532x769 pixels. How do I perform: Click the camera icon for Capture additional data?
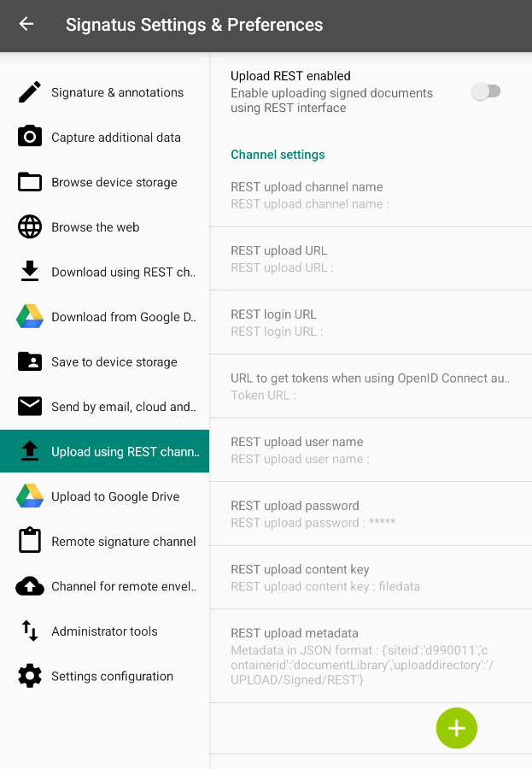click(x=30, y=137)
